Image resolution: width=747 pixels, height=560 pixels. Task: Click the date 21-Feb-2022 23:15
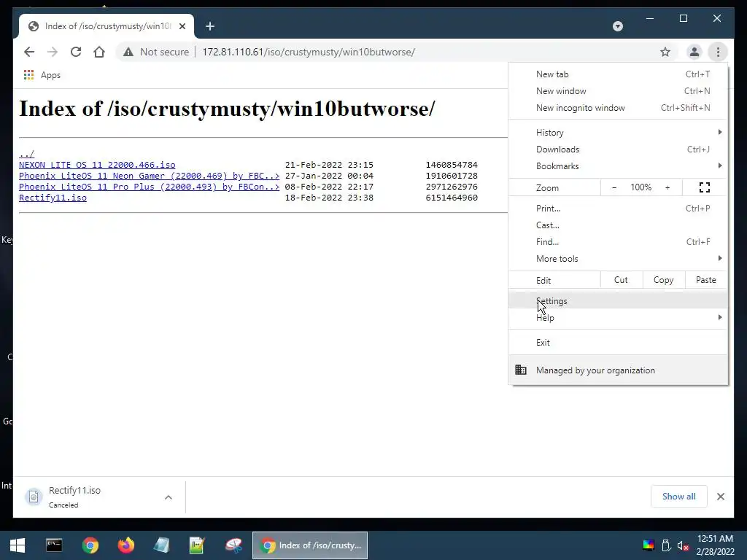329,165
